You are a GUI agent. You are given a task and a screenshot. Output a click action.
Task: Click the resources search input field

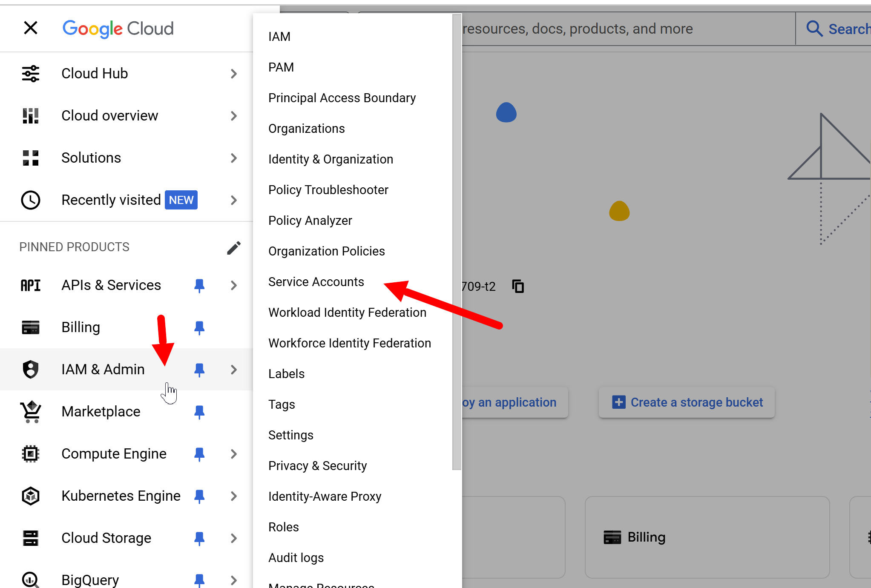click(x=628, y=29)
